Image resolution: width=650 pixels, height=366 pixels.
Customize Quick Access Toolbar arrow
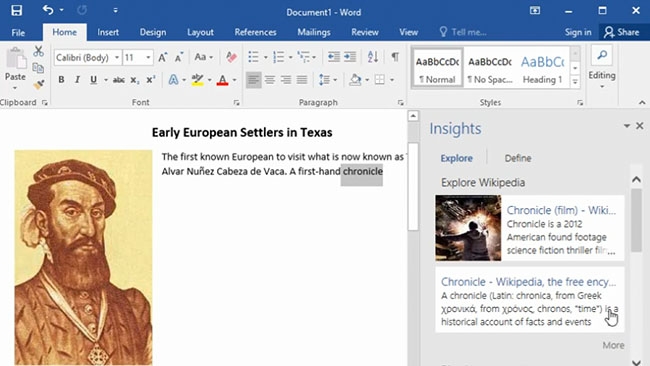point(115,10)
